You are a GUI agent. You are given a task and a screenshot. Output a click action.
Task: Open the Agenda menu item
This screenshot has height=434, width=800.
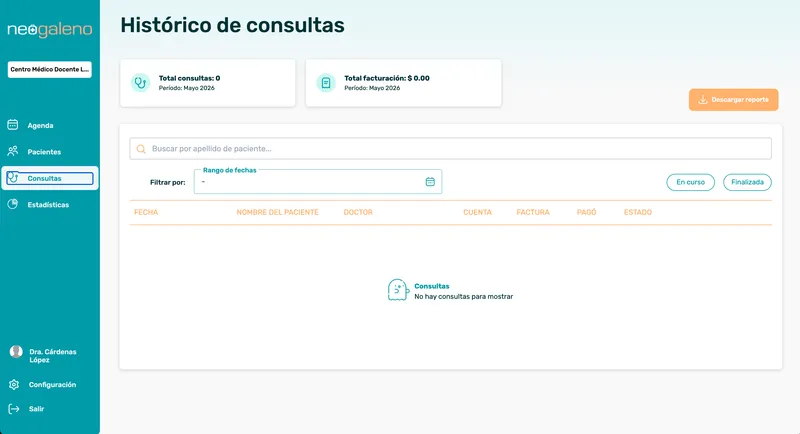pyautogui.click(x=40, y=125)
